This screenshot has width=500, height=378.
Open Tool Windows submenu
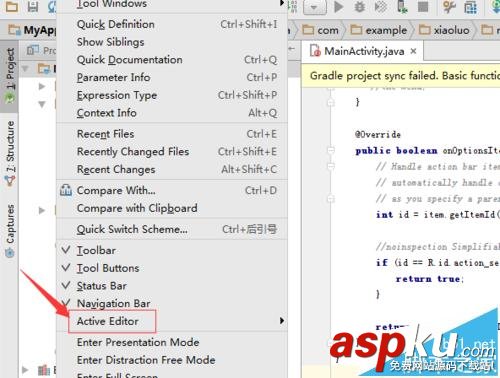click(172, 4)
